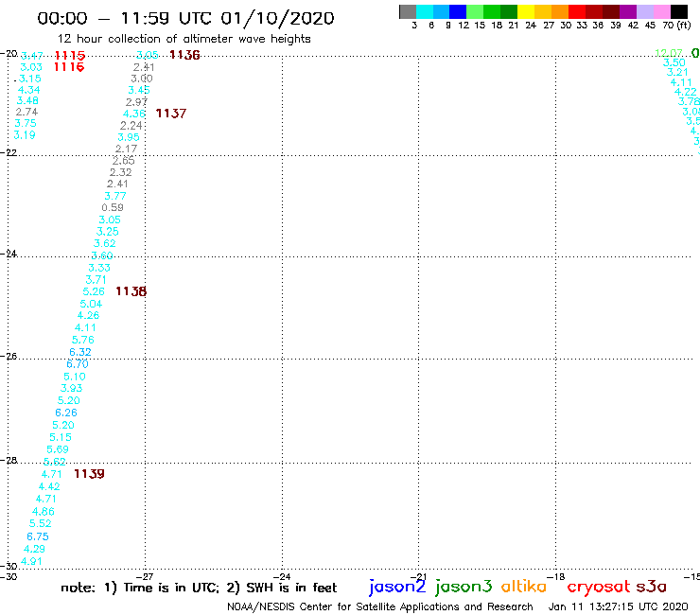Click the gray wave height value 2.65
The height and width of the screenshot is (615, 700).
[x=123, y=160]
